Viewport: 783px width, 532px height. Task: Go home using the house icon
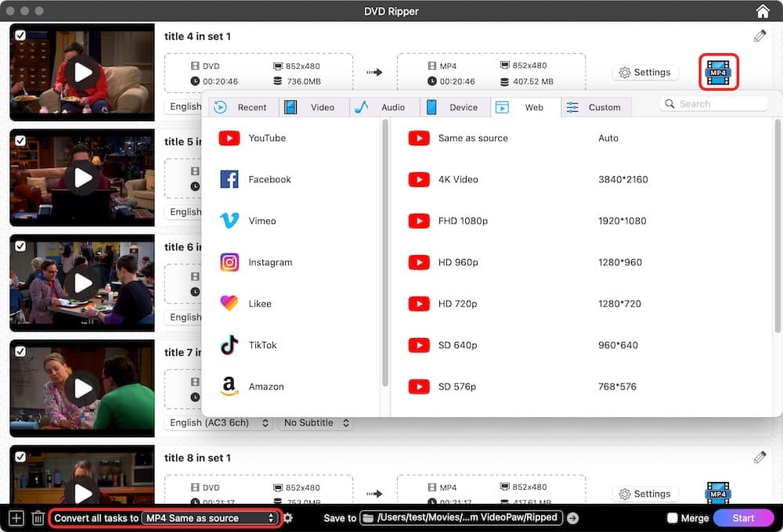(x=762, y=11)
